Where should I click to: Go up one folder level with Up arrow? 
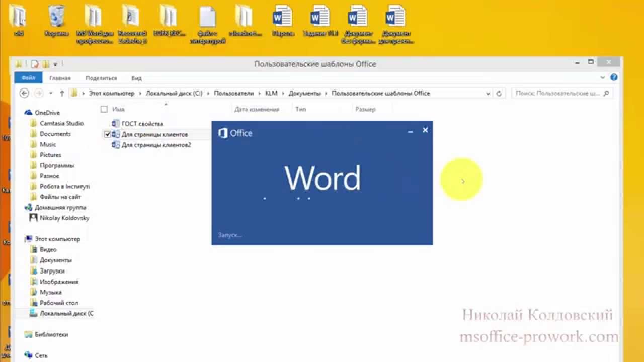coord(62,93)
